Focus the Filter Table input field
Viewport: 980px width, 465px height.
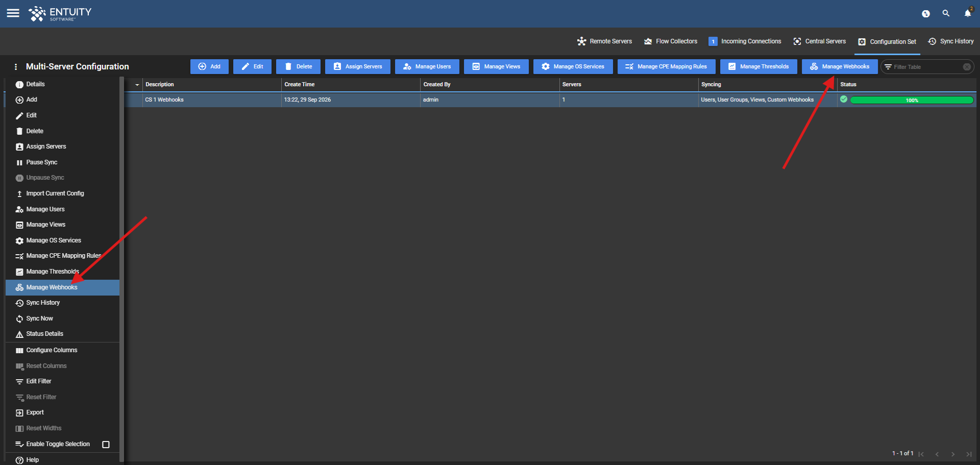tap(927, 67)
